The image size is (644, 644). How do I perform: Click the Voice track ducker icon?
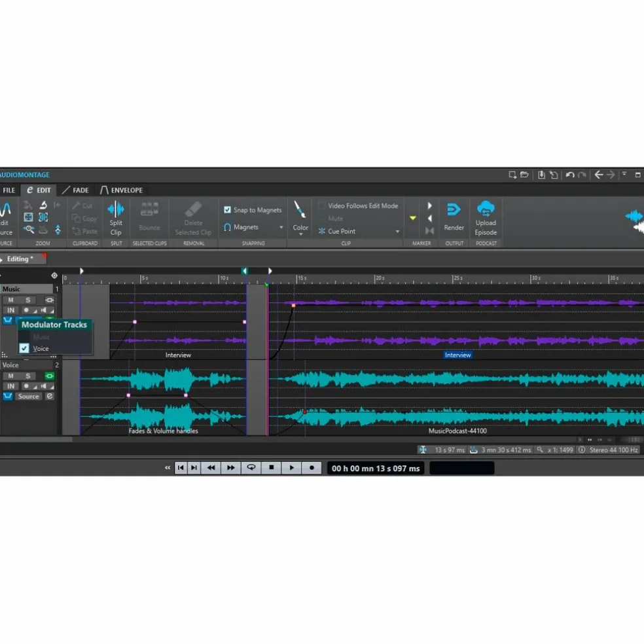[7, 396]
